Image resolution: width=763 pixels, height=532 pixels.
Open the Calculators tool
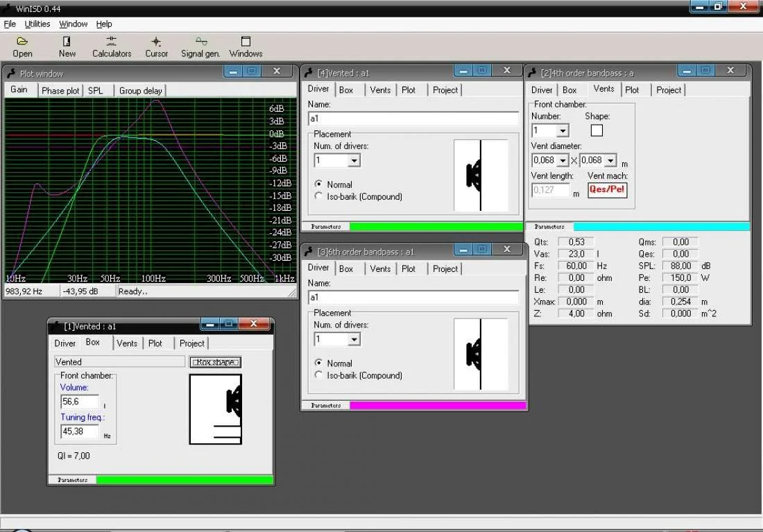point(112,42)
